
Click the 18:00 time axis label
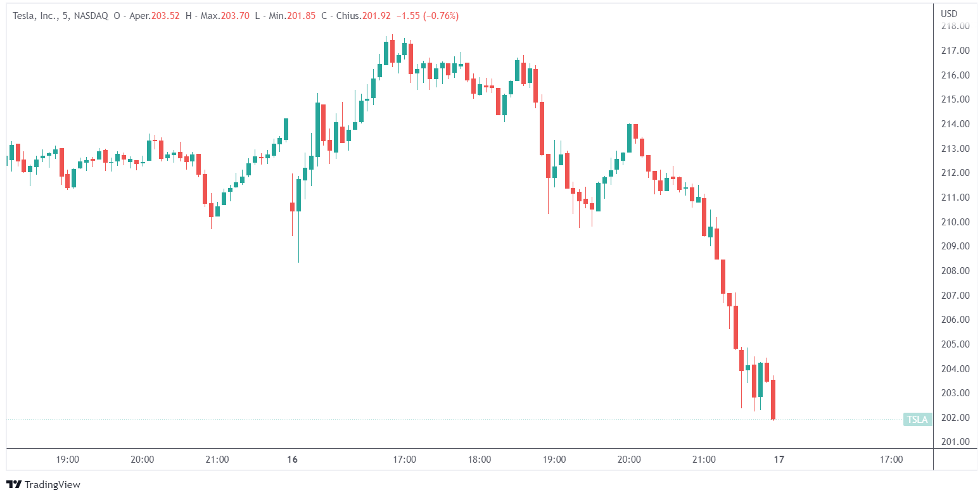point(480,460)
